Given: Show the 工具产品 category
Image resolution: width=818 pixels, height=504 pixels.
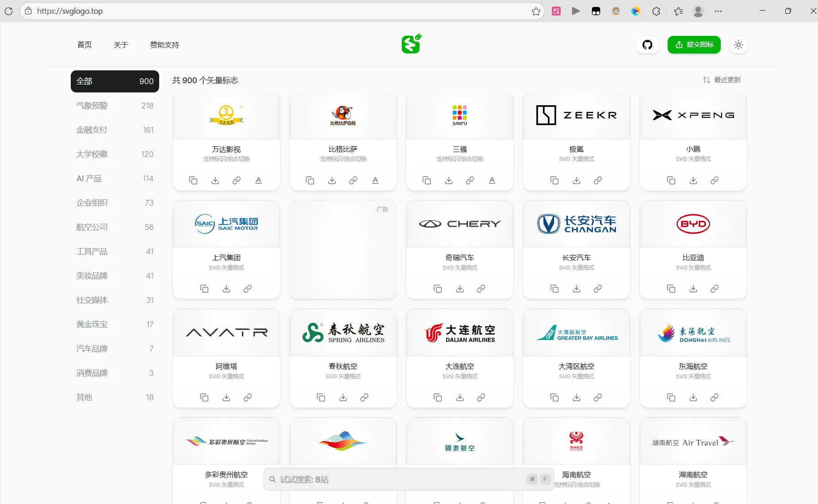Looking at the screenshot, I should pos(115,252).
